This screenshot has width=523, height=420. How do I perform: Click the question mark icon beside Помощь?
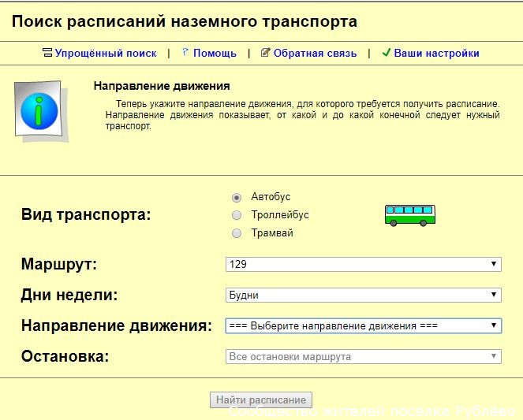[185, 53]
